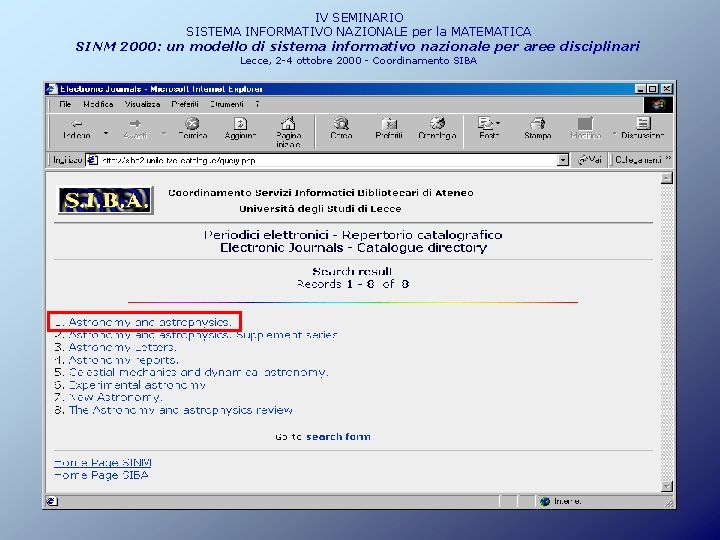Click the Internet zone status bar icon
This screenshot has width=720, height=540.
(x=545, y=501)
